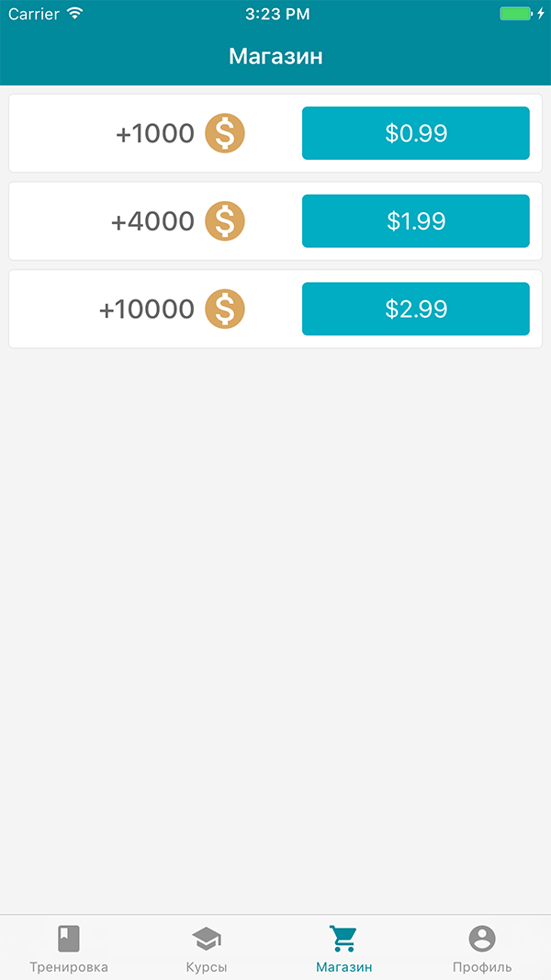Open the profile via the person icon
551x980 pixels.
coord(482,939)
